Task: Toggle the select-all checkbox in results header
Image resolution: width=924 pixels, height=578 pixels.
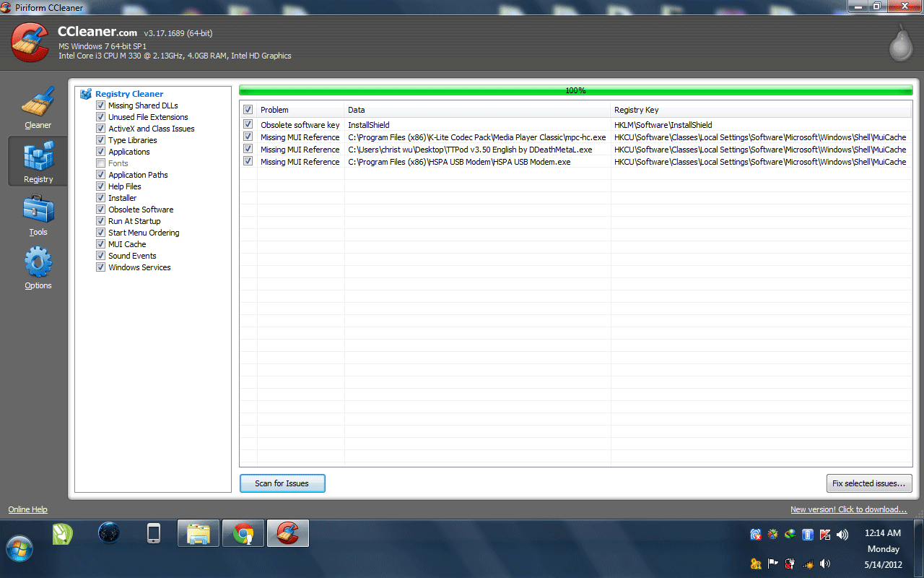Action: [248, 110]
